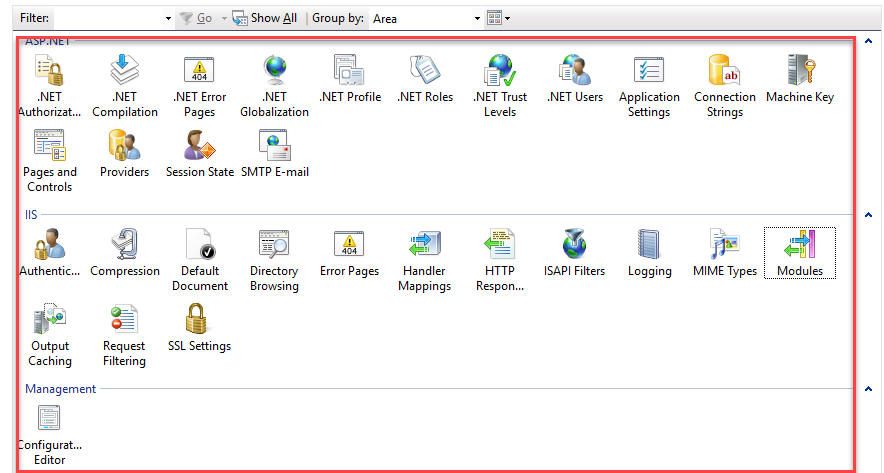Collapse the Management group chevron
884x473 pixels.
tap(869, 388)
